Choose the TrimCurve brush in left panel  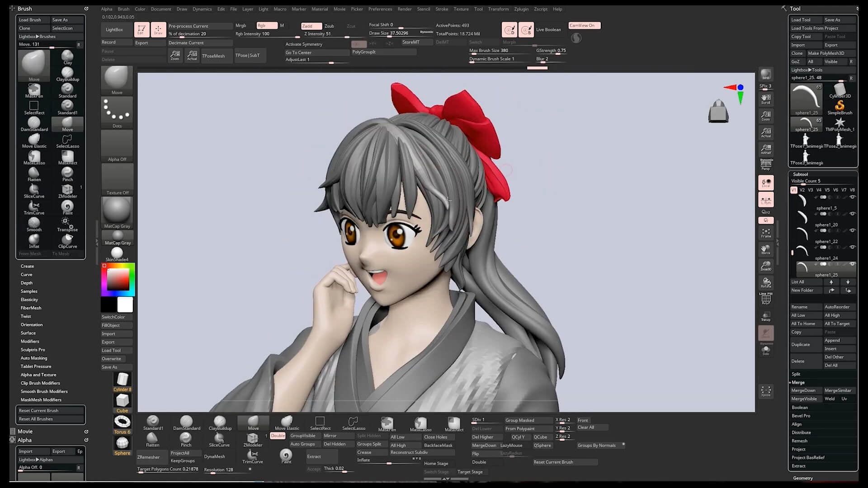pos(34,207)
